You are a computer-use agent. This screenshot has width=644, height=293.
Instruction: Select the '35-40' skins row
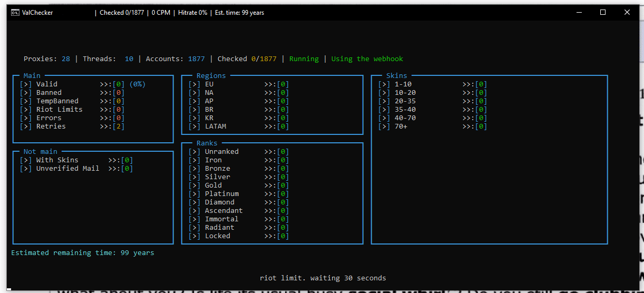(x=433, y=110)
